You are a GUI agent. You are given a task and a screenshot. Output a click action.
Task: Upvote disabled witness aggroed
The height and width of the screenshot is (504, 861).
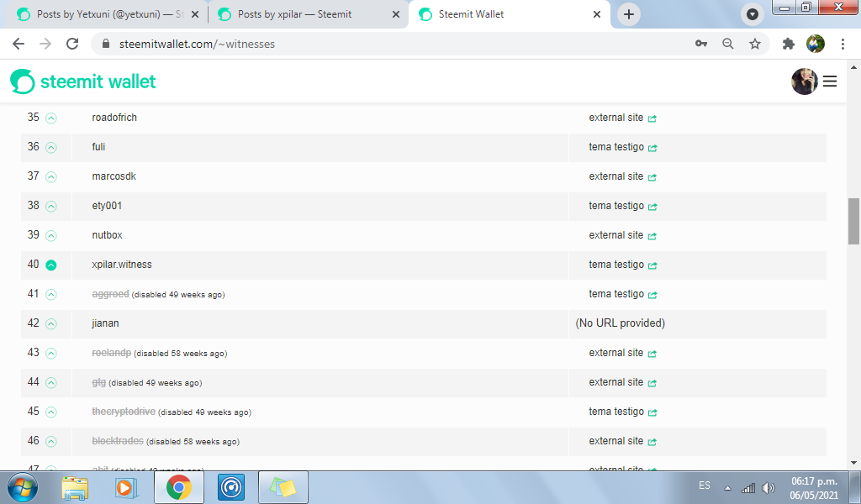coord(51,295)
